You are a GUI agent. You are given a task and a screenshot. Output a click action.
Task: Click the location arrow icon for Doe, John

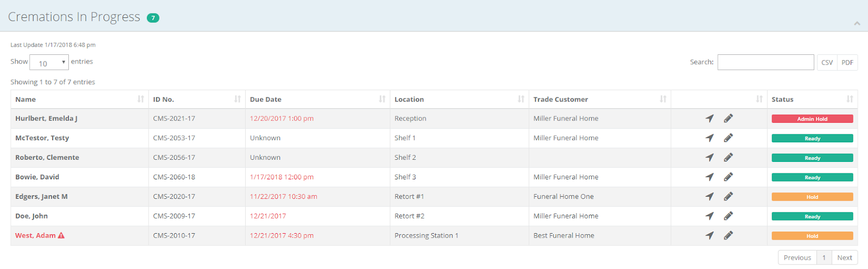tap(709, 216)
